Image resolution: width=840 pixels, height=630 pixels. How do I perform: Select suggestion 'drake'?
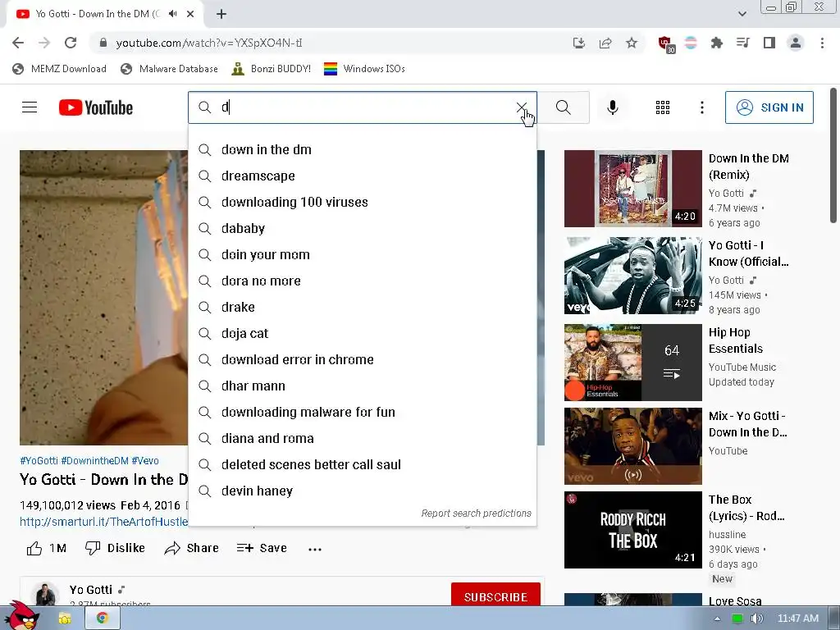pos(362,307)
